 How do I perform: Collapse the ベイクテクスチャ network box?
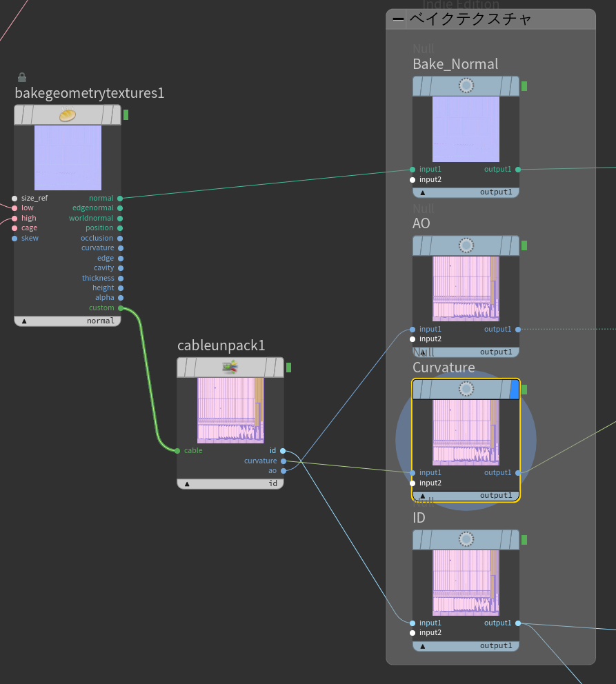point(398,19)
